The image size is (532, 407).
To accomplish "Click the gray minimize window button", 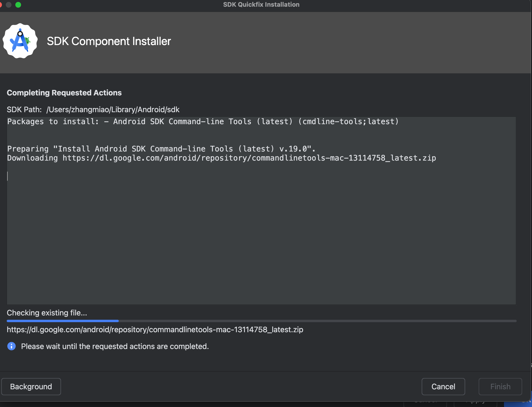I will [9, 5].
